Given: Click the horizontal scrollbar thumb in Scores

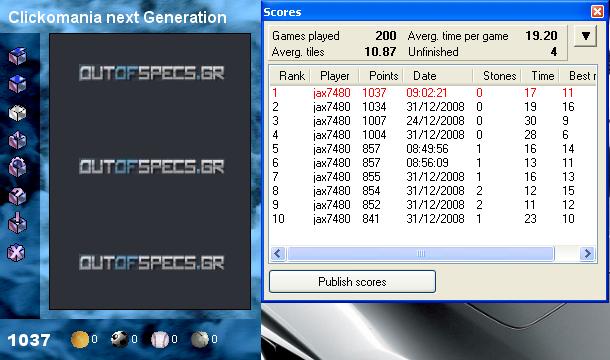Looking at the screenshot, I should click(x=420, y=254).
